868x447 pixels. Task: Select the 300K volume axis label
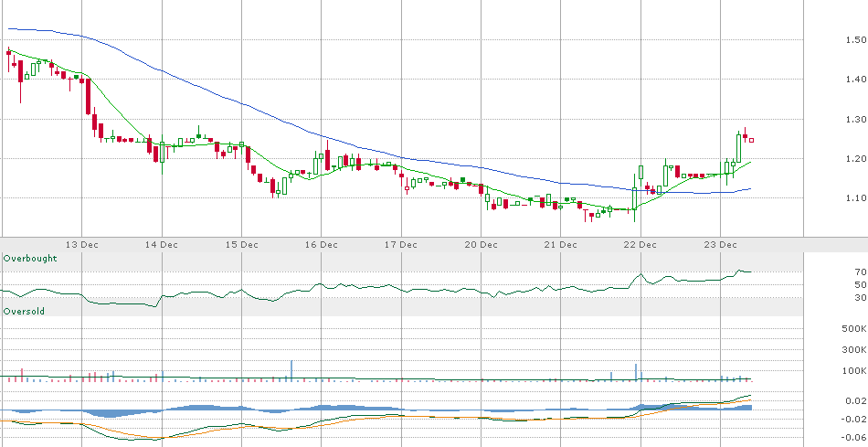pos(854,349)
